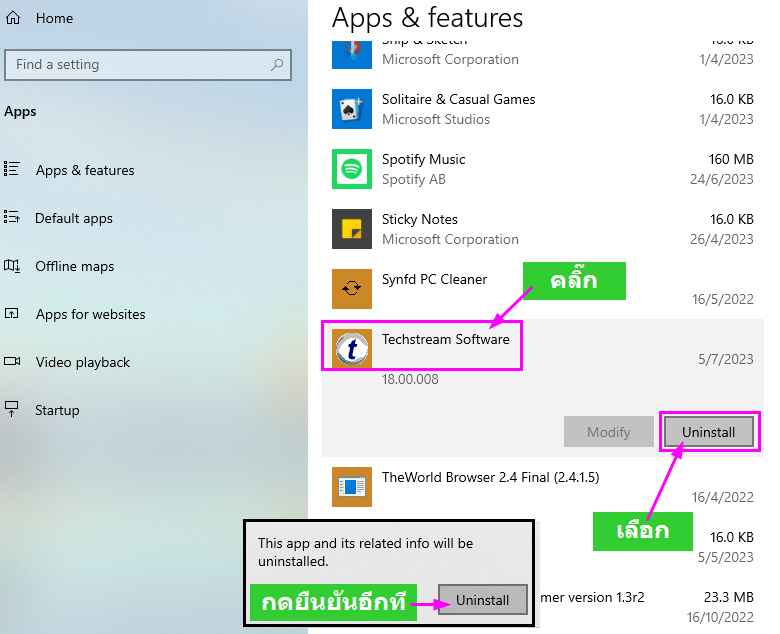Select TheWorld Browser 2.4 Final entry
The height and width of the screenshot is (634, 780).
pyautogui.click(x=543, y=487)
